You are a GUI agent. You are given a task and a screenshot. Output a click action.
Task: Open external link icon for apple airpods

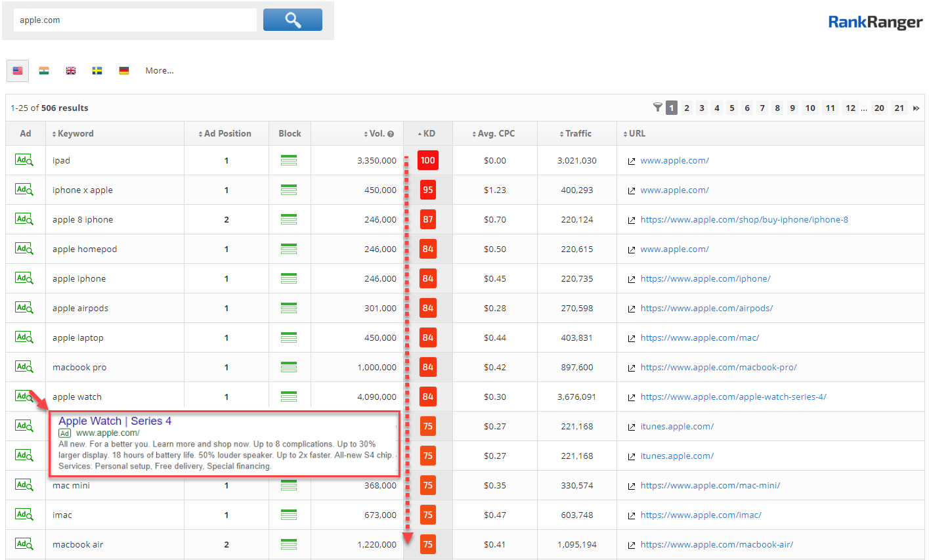632,309
